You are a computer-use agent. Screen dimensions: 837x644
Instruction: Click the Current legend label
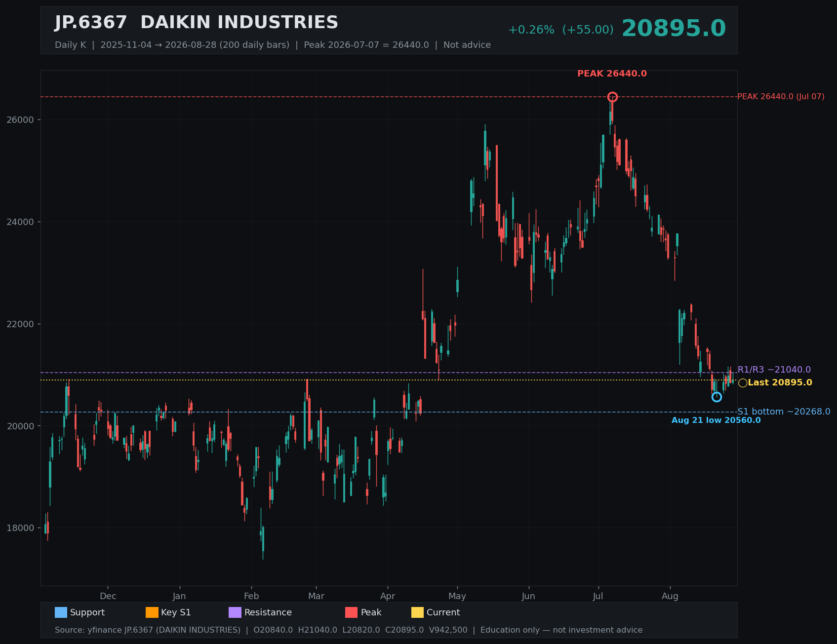443,612
